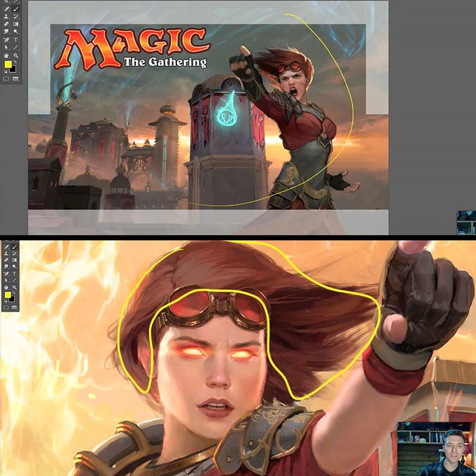Select the Zoom tool in the top window's toolbar

[x=16, y=56]
